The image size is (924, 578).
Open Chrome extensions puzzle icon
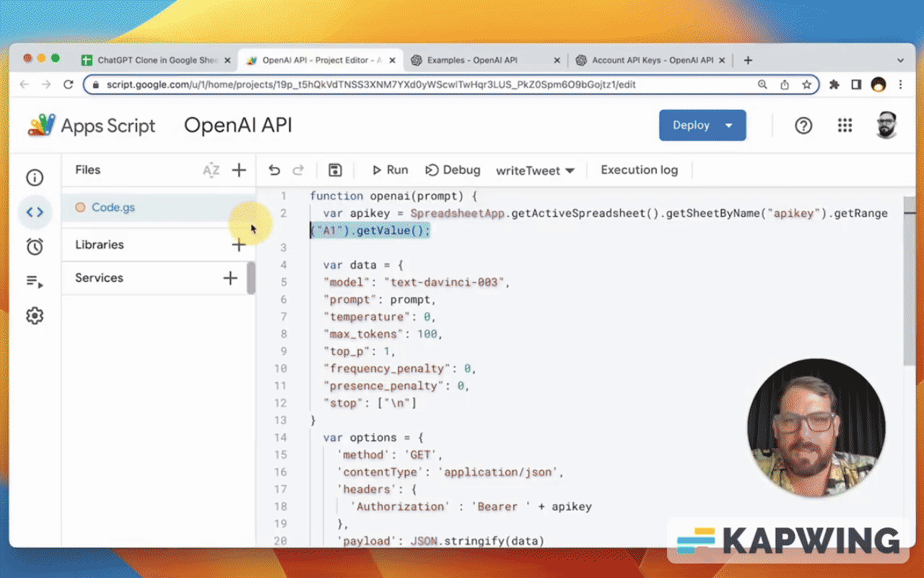834,85
